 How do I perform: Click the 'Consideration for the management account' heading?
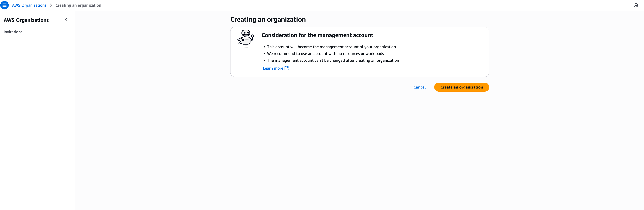pos(317,35)
